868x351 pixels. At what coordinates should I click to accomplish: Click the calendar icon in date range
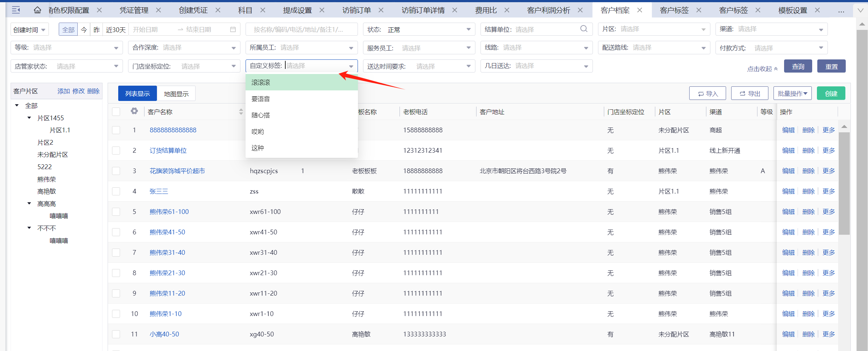tap(233, 30)
